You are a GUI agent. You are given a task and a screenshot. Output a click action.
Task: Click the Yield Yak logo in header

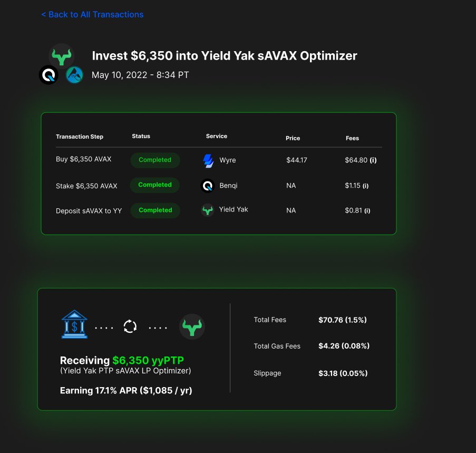point(62,56)
